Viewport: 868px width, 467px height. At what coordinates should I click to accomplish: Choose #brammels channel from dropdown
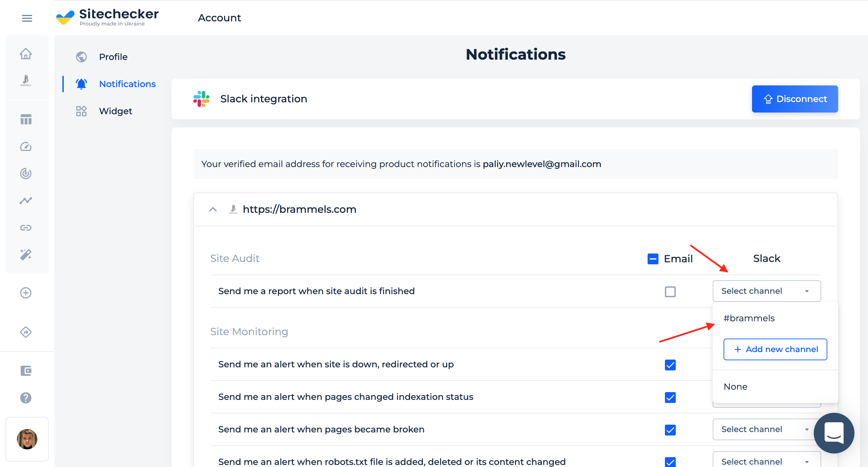[x=775, y=318]
